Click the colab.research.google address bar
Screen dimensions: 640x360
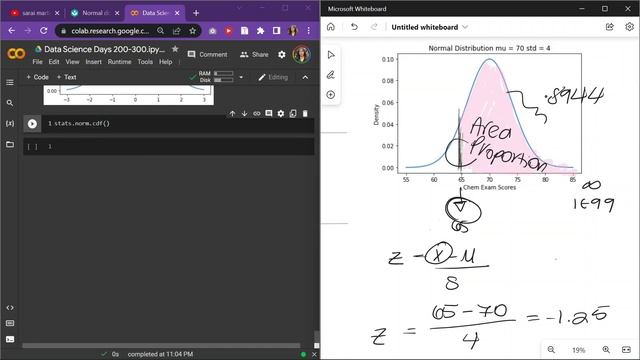click(110, 31)
